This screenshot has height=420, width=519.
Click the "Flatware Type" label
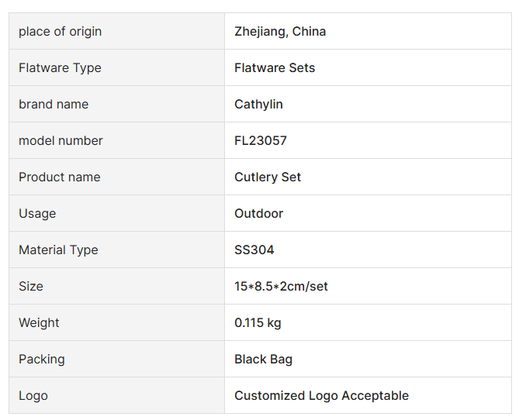[x=60, y=68]
